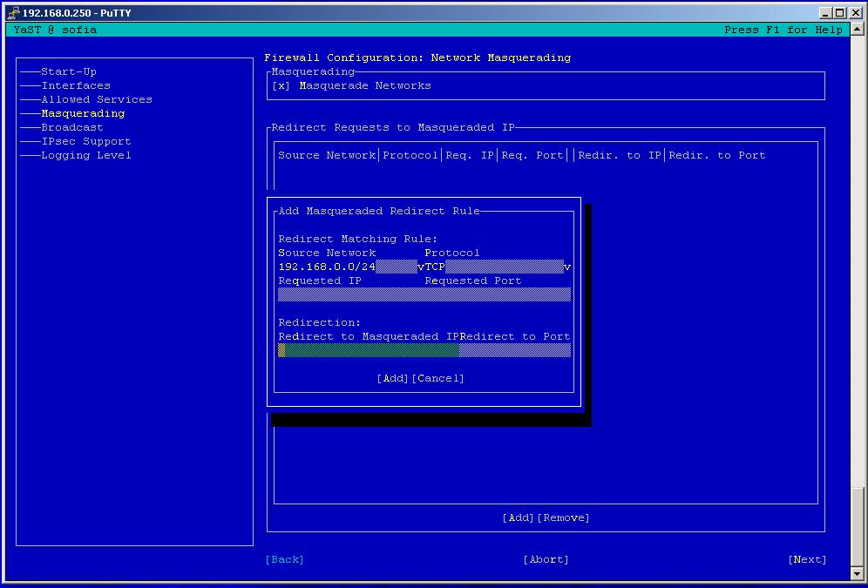Click the Requested IP input field
The width and height of the screenshot is (868, 588).
[350, 295]
